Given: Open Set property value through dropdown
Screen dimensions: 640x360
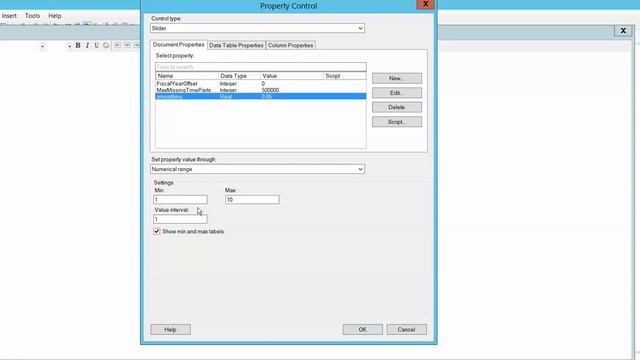Looking at the screenshot, I should point(258,169).
